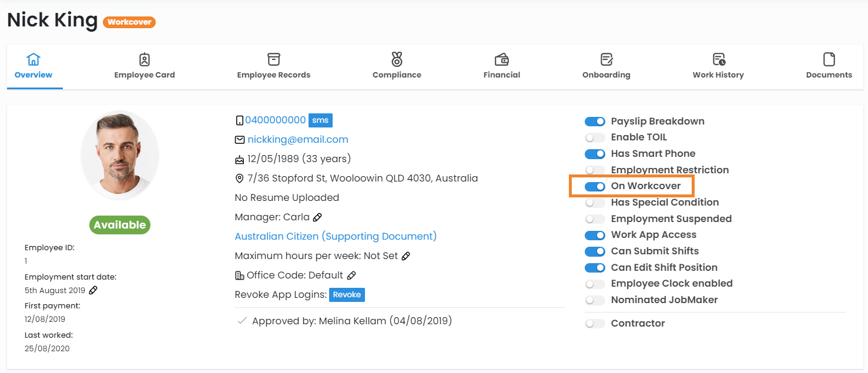868x373 pixels.
Task: Open the Australian Citizen supporting document link
Action: pyautogui.click(x=336, y=236)
